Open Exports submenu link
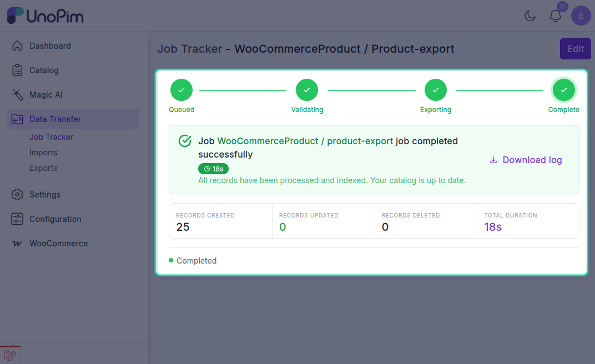Screen dimensions: 595x364 pyautogui.click(x=43, y=168)
